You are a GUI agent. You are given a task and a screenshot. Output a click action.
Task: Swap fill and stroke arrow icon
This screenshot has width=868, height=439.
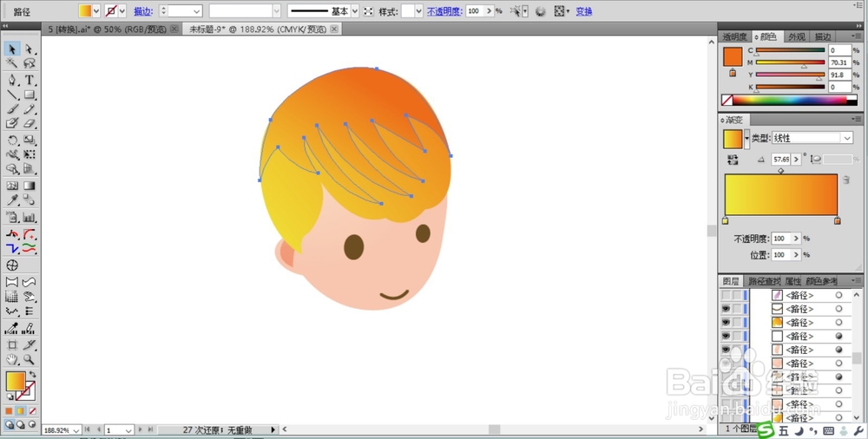coord(32,375)
